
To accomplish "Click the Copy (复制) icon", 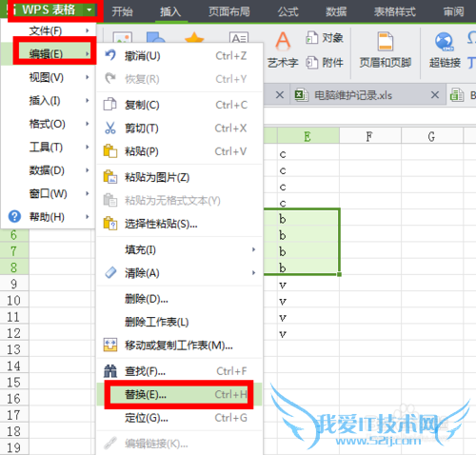I will (x=110, y=105).
